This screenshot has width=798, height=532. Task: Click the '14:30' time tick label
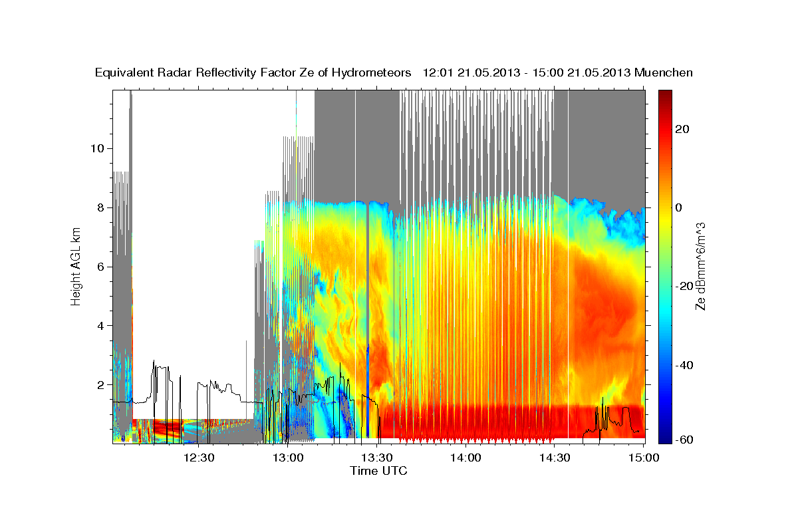tap(555, 458)
